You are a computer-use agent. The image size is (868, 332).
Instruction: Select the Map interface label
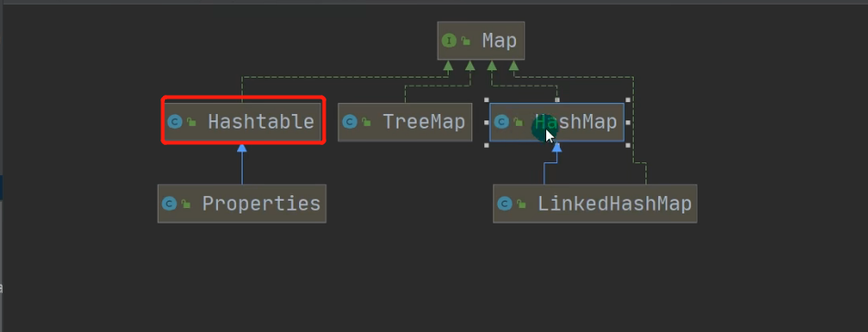(499, 41)
